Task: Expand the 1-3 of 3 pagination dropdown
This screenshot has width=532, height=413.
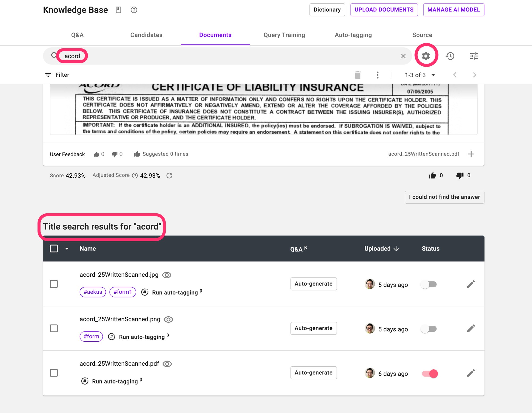Action: [433, 75]
